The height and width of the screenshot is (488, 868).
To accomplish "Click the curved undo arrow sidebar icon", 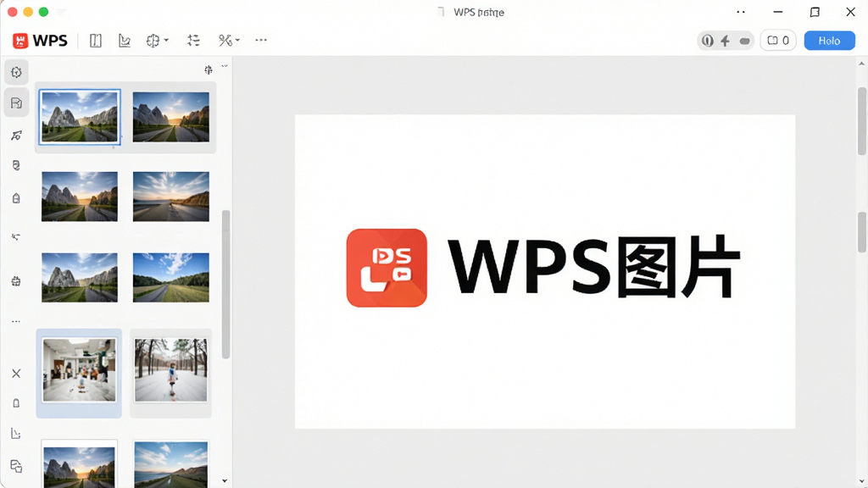I will [16, 237].
